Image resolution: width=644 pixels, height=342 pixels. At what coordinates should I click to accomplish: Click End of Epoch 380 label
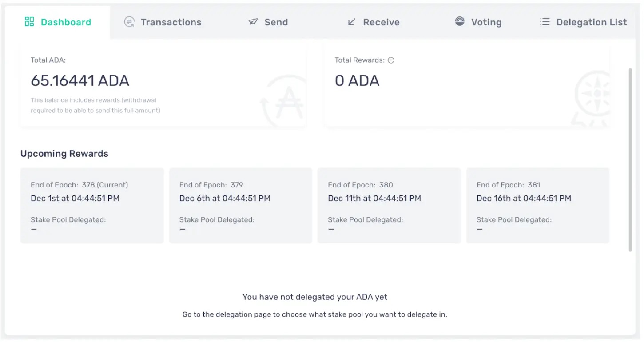click(x=360, y=185)
